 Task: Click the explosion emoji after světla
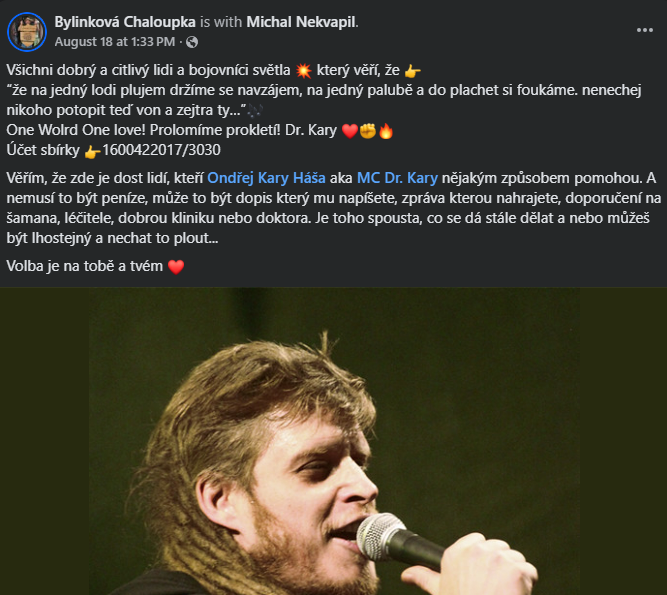[303, 71]
